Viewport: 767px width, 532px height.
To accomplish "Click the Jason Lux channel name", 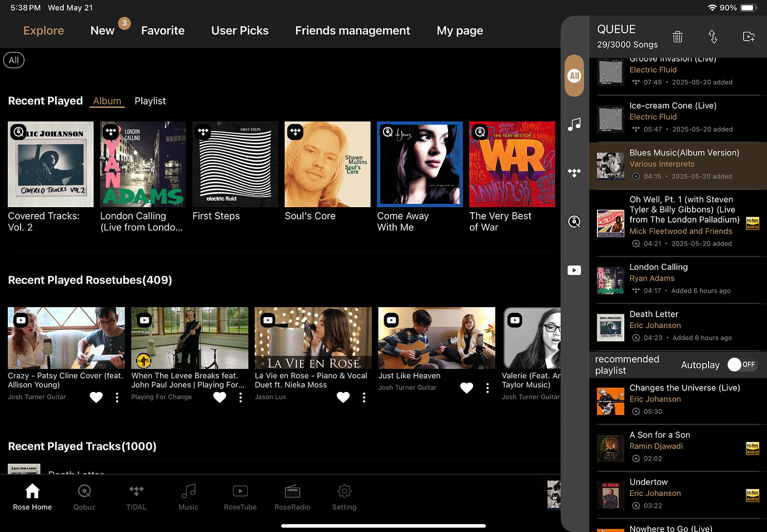I will pos(270,397).
